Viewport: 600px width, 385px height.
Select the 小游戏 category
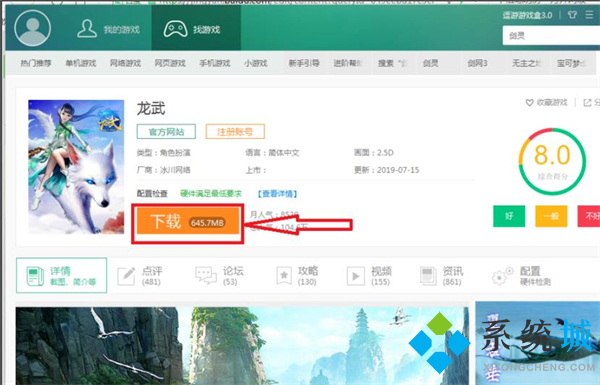(256, 63)
